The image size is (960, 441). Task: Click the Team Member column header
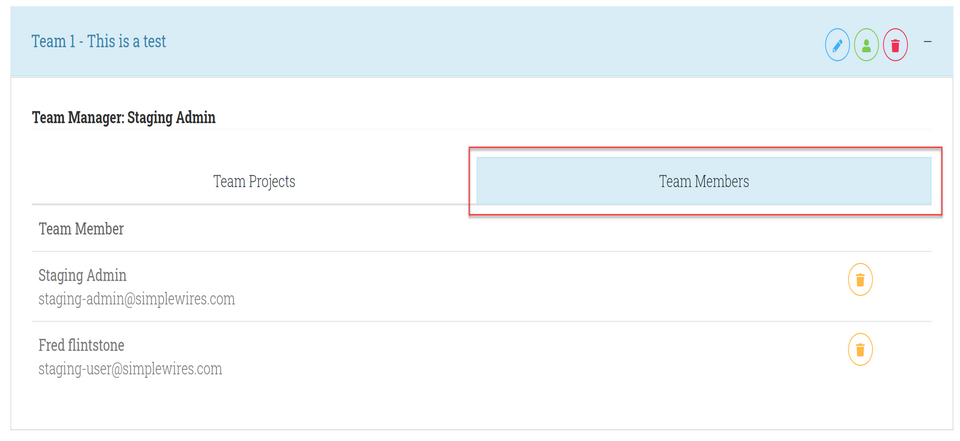[81, 229]
